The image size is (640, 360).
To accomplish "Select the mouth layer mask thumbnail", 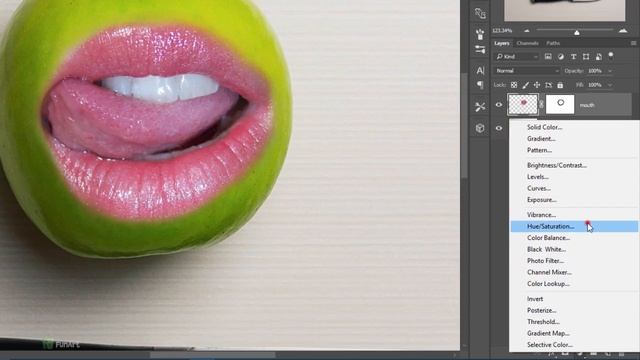I will 560,104.
